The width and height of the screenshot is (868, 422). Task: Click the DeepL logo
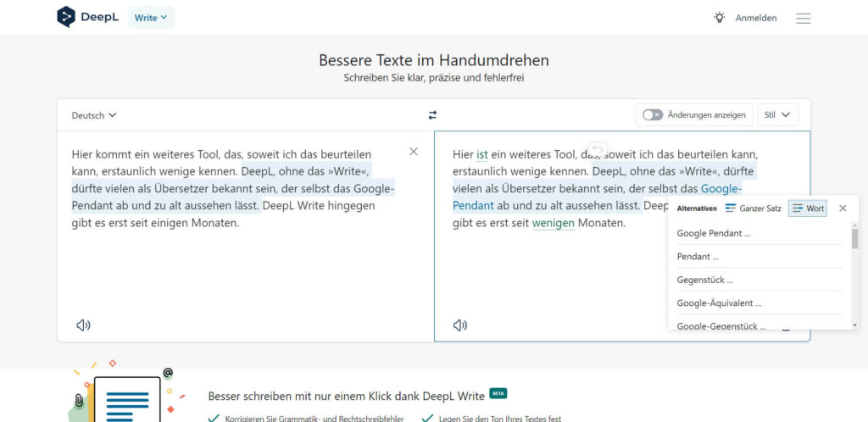coord(87,17)
